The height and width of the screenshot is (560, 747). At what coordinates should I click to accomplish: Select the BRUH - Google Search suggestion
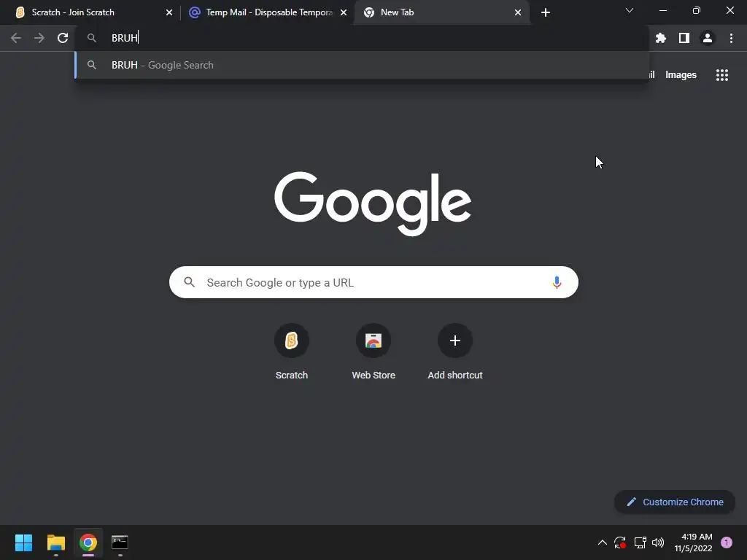point(362,65)
